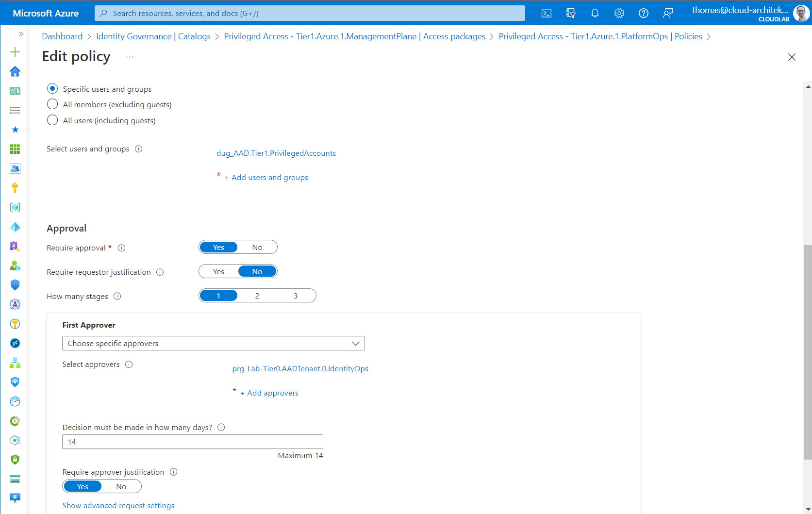The width and height of the screenshot is (812, 514).
Task: Click info icon next to Select users and groups
Action: click(x=139, y=149)
